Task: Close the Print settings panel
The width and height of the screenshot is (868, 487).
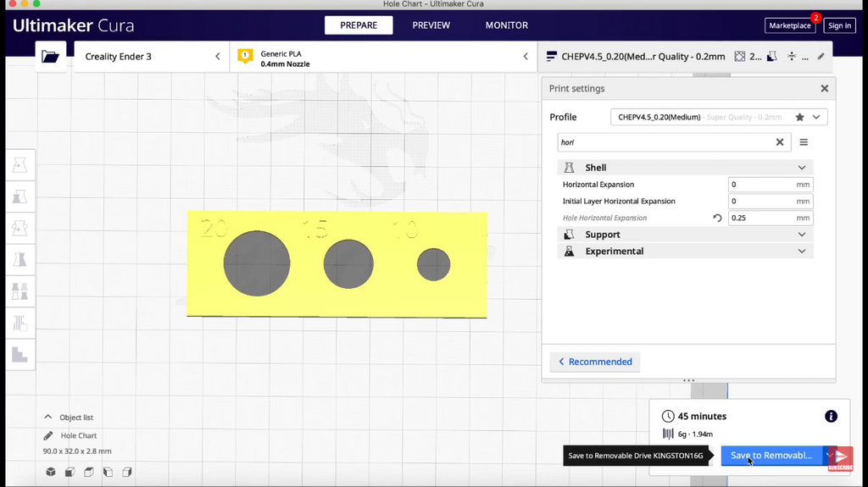Action: click(825, 89)
